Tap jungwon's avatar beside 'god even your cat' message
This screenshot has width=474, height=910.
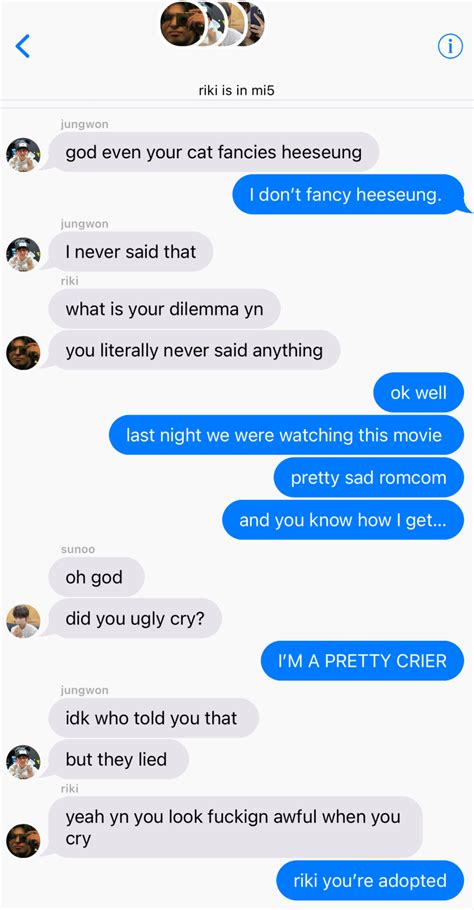(x=23, y=155)
